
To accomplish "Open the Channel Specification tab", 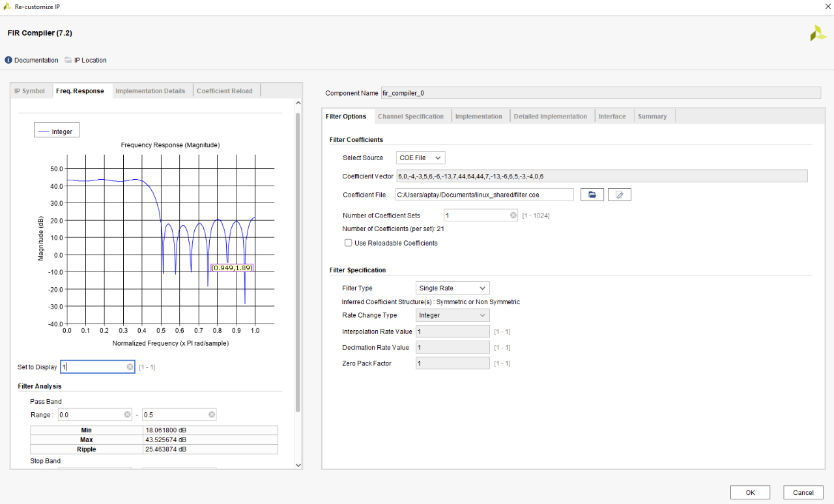I will [x=410, y=116].
